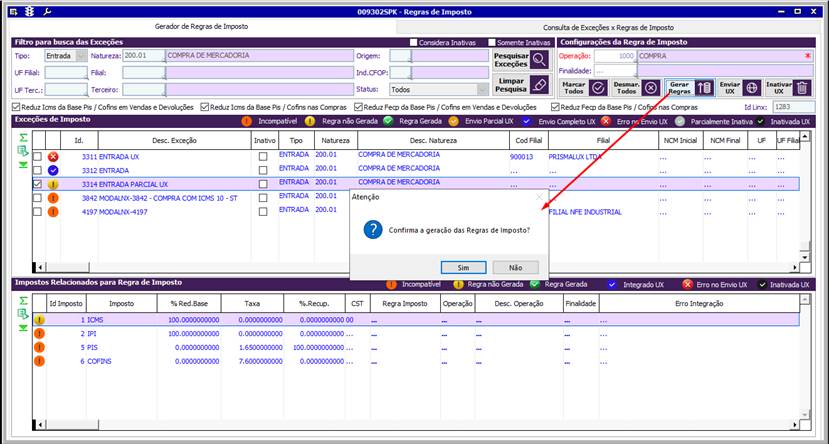Click down arrow of Exceções vertical scrollbar
The width and height of the screenshot is (829, 444).
tap(804, 257)
